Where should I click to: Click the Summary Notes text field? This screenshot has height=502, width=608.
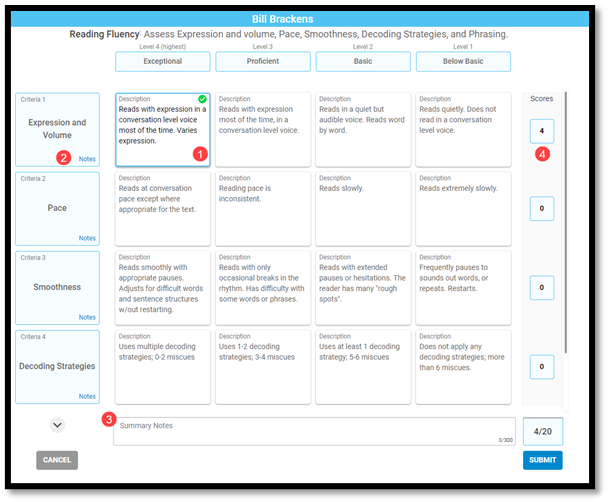(x=314, y=431)
